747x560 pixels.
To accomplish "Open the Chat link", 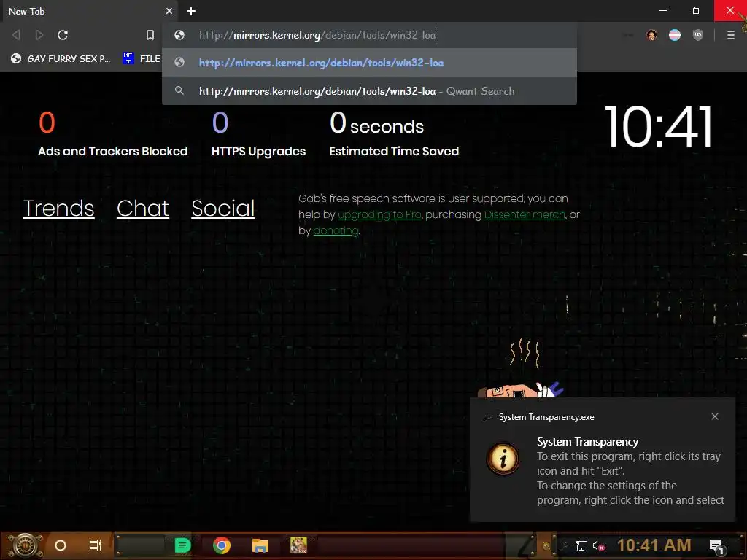I will pos(143,208).
